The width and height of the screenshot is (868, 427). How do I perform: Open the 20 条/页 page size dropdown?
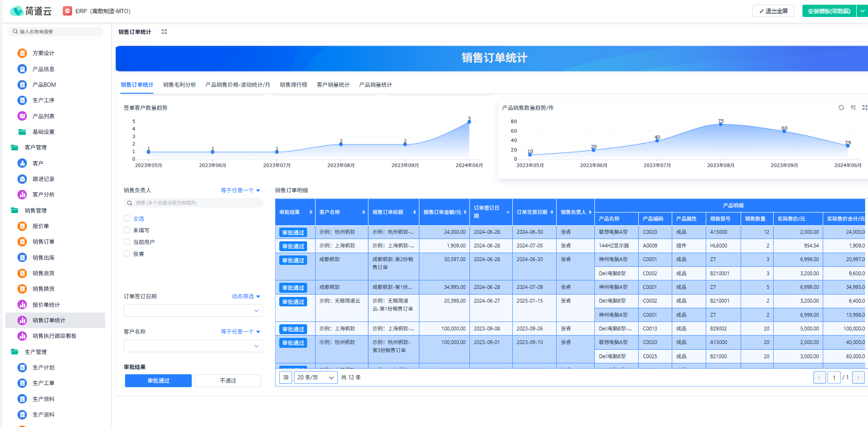[x=316, y=378]
